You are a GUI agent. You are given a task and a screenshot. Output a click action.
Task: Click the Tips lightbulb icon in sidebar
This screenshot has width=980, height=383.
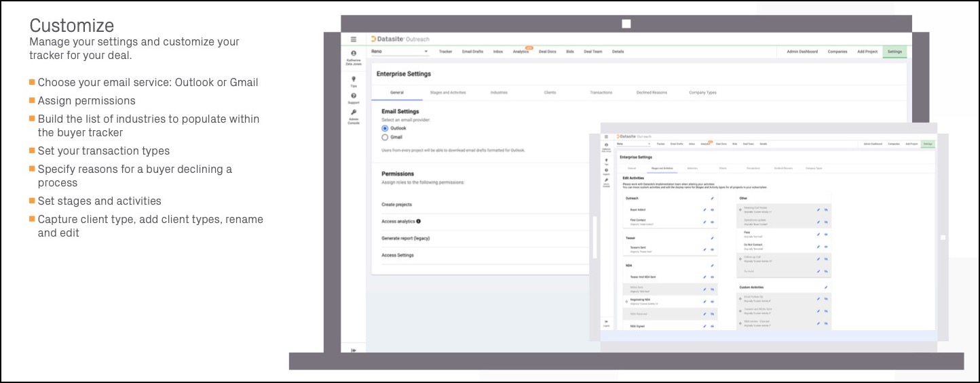(x=354, y=79)
